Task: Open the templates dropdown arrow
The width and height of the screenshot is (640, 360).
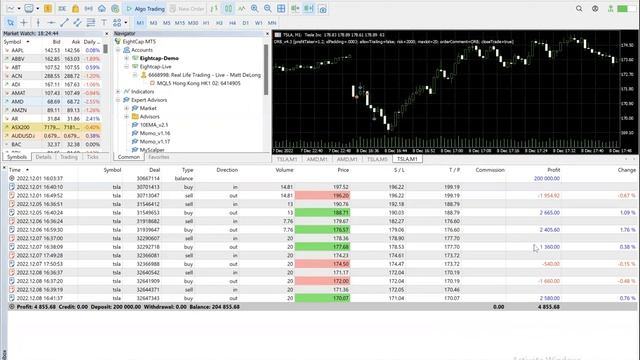Action: [x=38, y=9]
